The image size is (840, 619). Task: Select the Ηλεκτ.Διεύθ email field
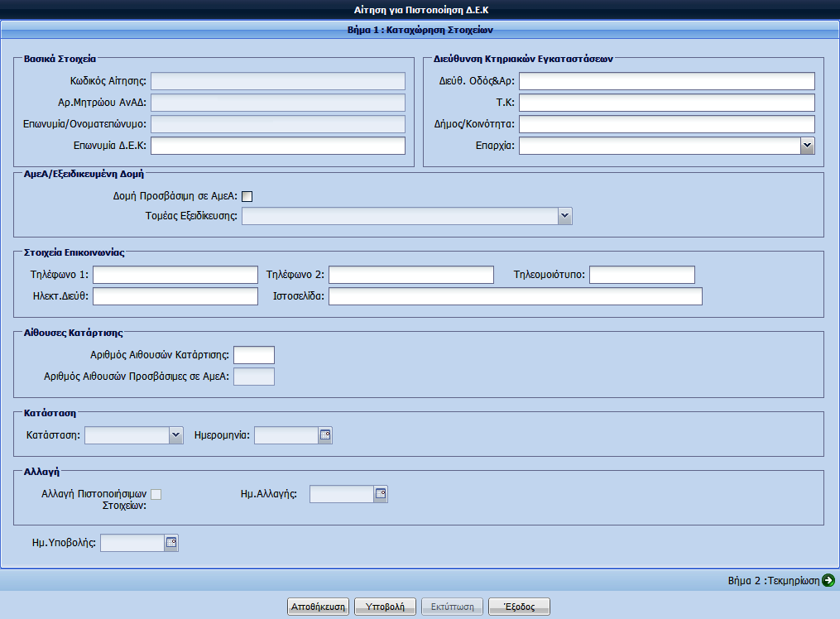(x=175, y=296)
